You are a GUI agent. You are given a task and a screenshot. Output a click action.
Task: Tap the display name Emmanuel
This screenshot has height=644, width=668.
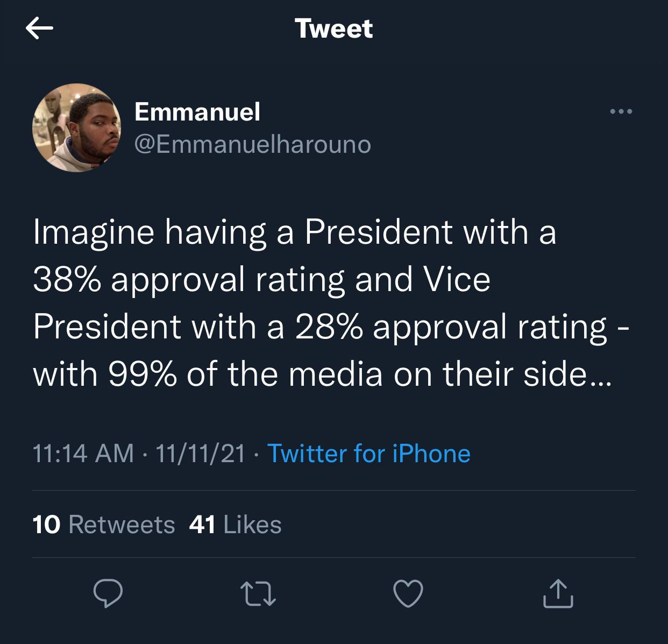pyautogui.click(x=197, y=112)
